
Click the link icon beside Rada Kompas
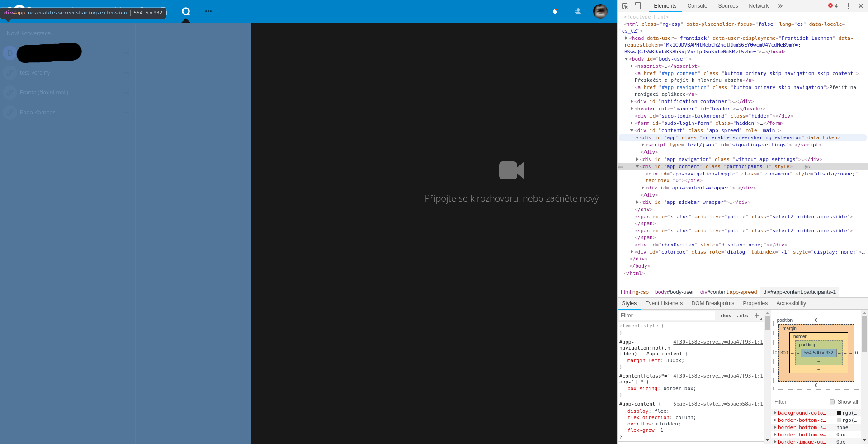tap(10, 113)
